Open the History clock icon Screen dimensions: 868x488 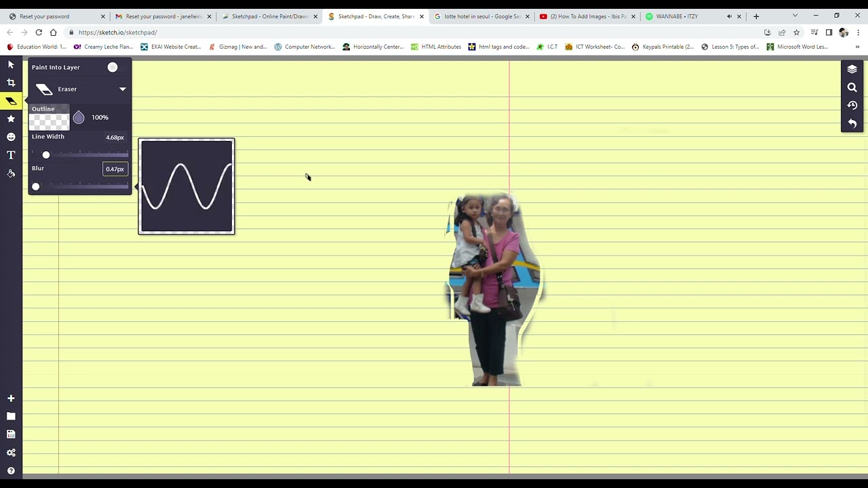pos(852,105)
